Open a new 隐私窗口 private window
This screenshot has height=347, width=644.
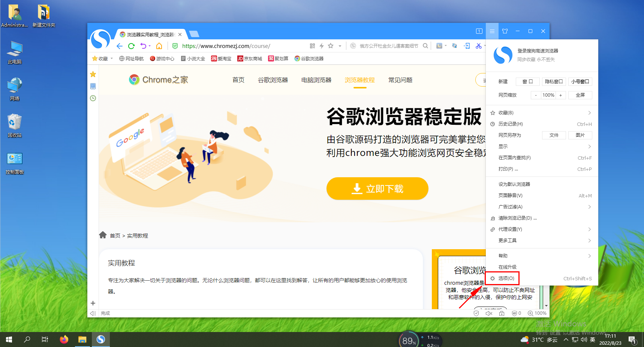554,81
